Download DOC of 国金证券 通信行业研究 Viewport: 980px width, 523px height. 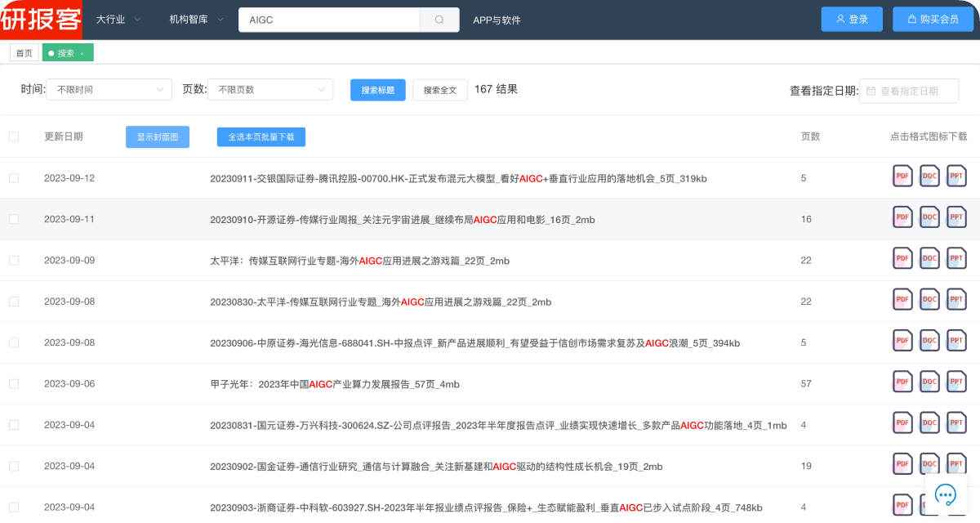coord(929,463)
